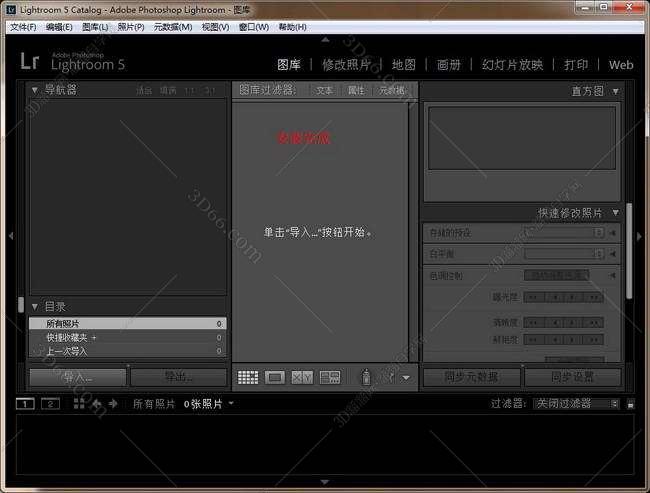The width and height of the screenshot is (650, 493).
Task: Open the 存储的预设 preset dropdown
Action: pyautogui.click(x=564, y=233)
